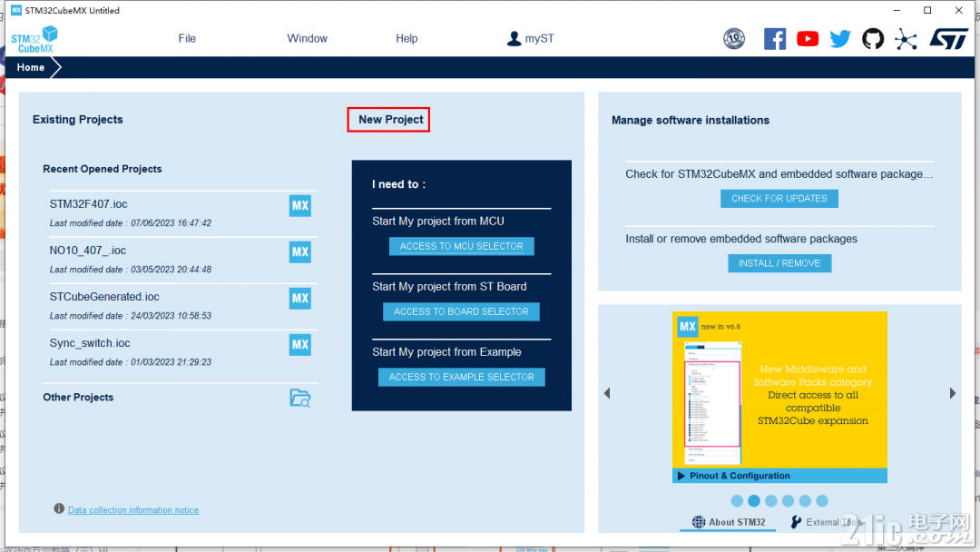Click the play arrow on Pinout & Configuration
Viewport: 980px width, 552px height.
pos(681,476)
